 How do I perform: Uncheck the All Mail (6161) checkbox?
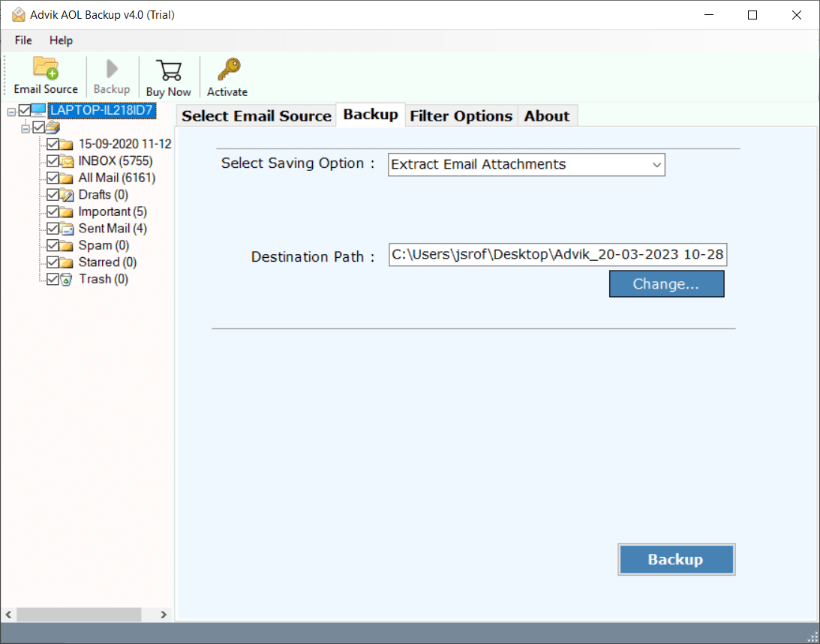click(x=53, y=178)
